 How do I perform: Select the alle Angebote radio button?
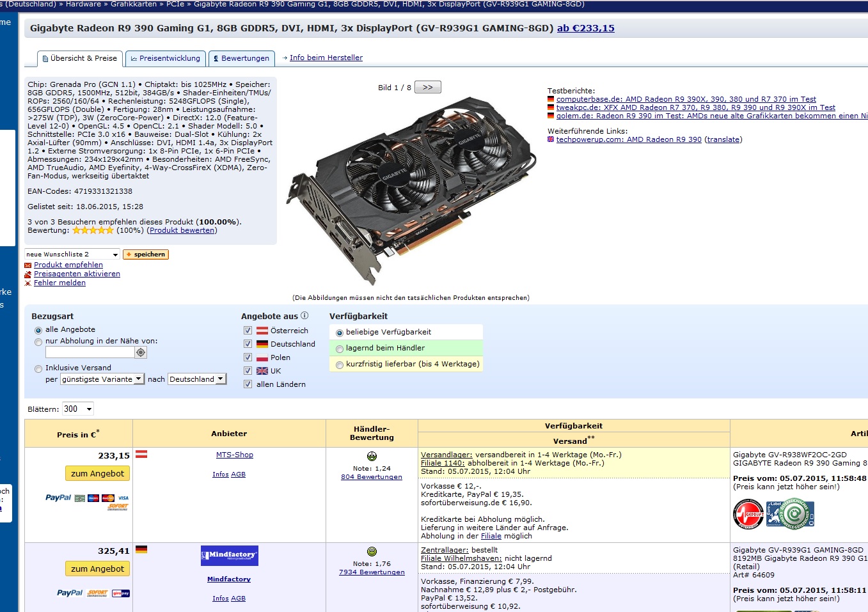pyautogui.click(x=38, y=331)
